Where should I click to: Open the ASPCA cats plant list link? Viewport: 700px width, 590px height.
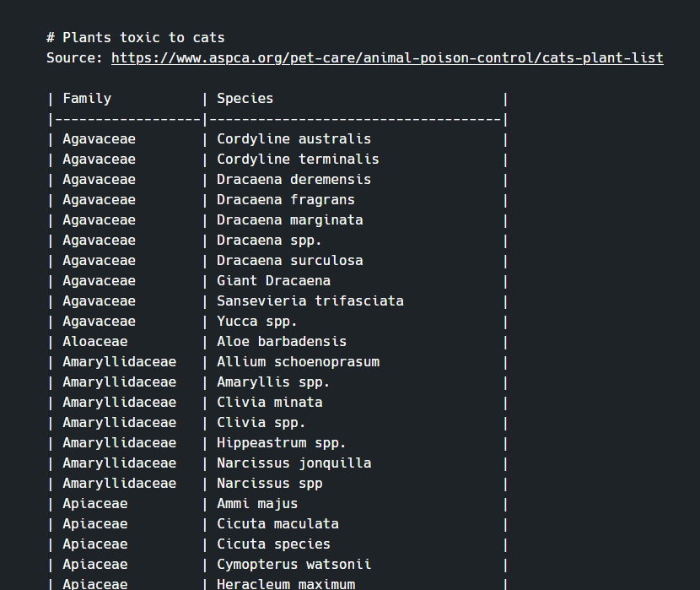387,57
